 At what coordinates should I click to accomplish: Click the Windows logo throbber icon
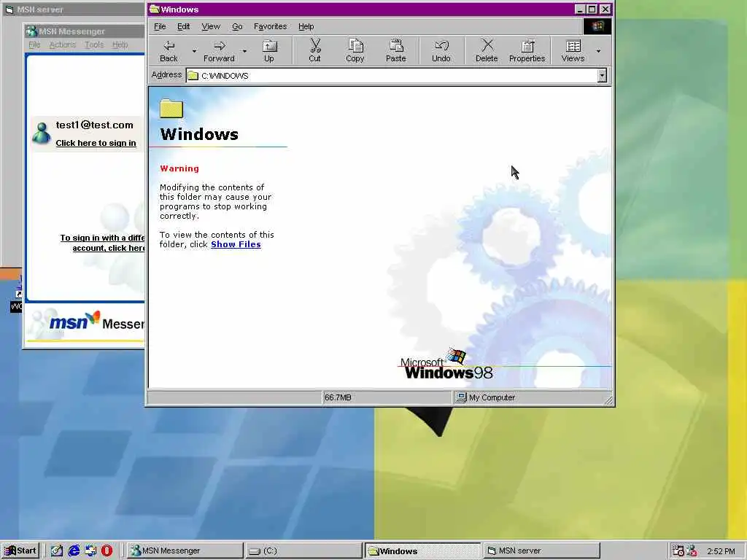(597, 26)
